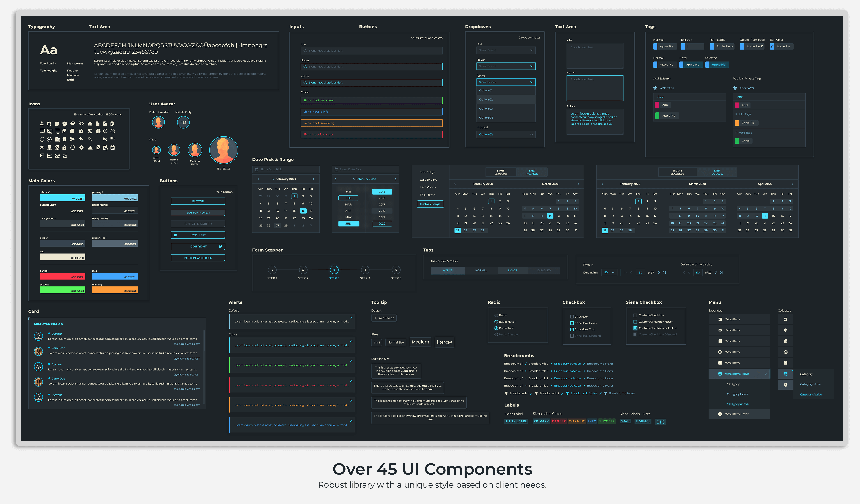Click the orange warning color swatch
Viewport: 860px width, 504px height.
115,290
